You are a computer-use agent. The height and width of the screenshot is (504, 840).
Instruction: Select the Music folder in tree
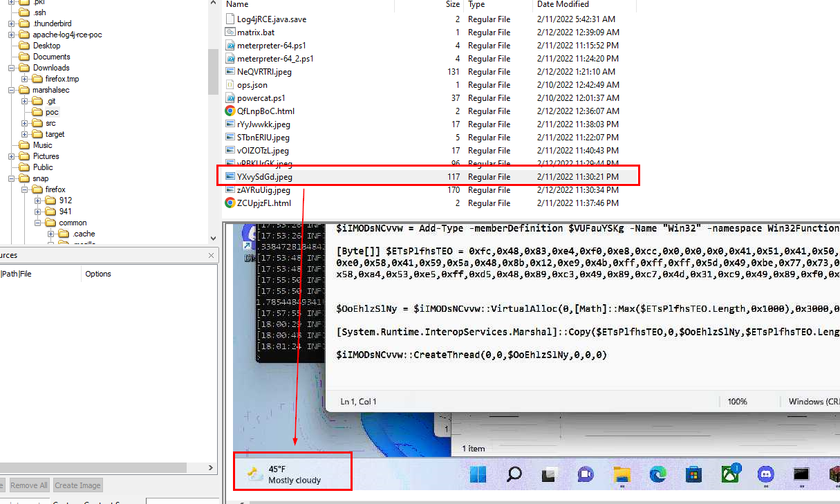pos(42,145)
